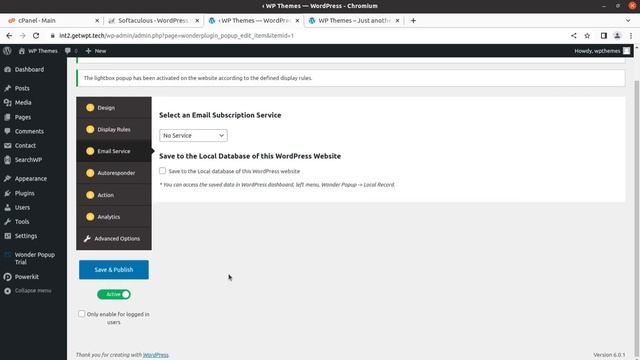This screenshot has width=640, height=360.
Task: Click the Contact envelope icon
Action: coord(7,146)
